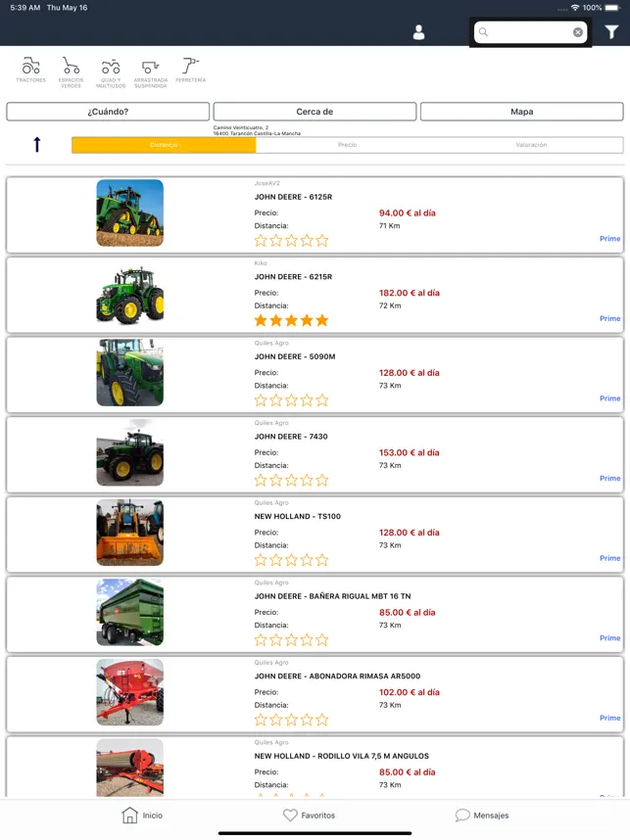The image size is (630, 840).
Task: Check the Wi-Fi status icon
Action: point(575,8)
